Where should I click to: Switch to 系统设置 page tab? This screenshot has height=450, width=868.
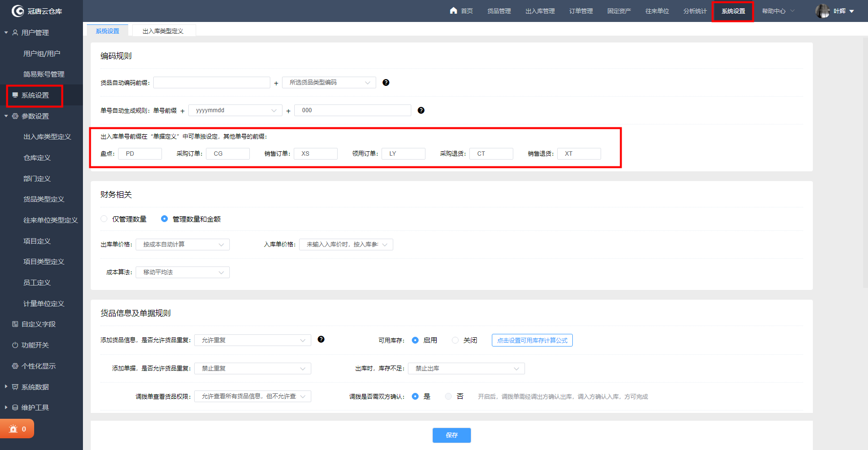tap(107, 31)
